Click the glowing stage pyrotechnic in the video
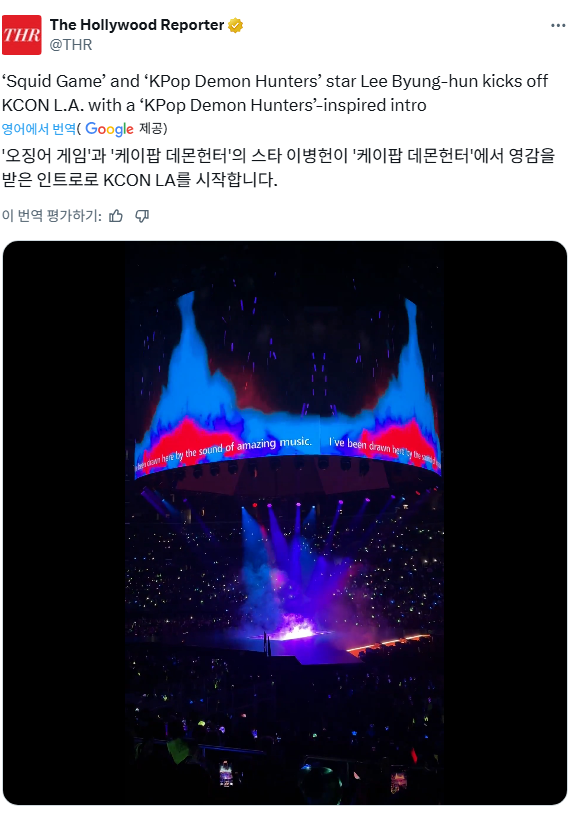This screenshot has width=572, height=816. [297, 628]
